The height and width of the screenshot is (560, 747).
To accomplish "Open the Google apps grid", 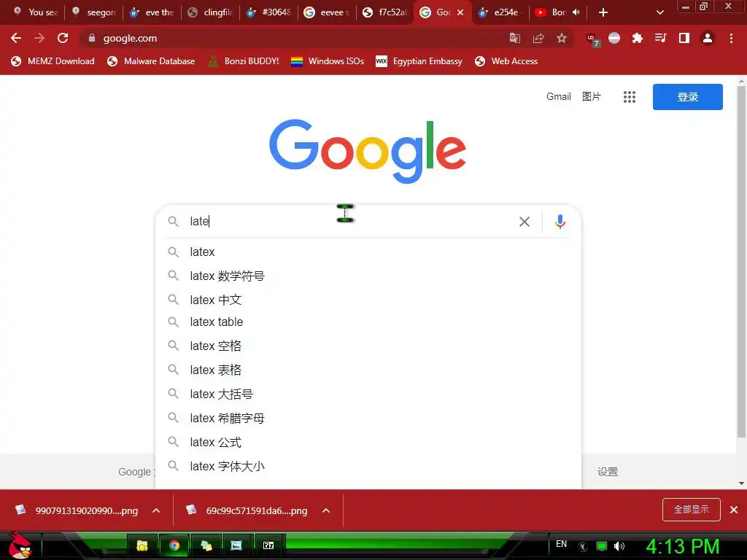I will (630, 97).
